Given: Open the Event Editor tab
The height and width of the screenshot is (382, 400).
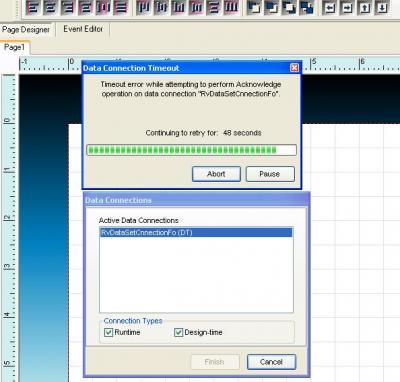Looking at the screenshot, I should [x=83, y=29].
